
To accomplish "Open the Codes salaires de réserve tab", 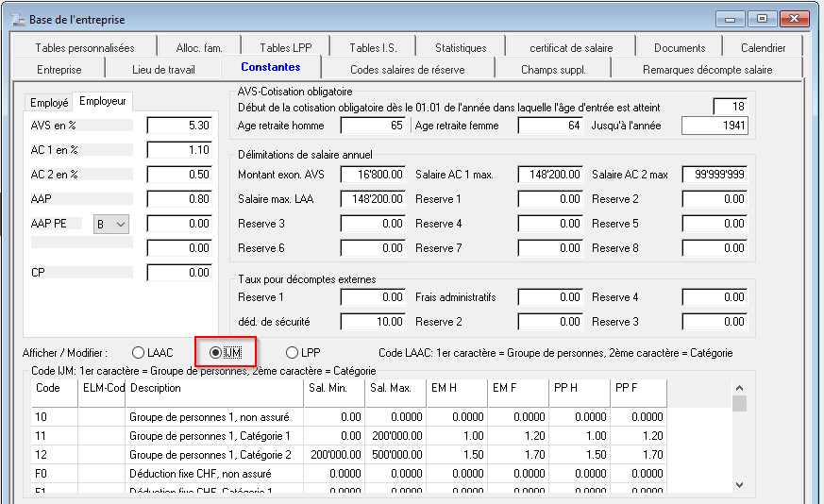I will tap(407, 70).
